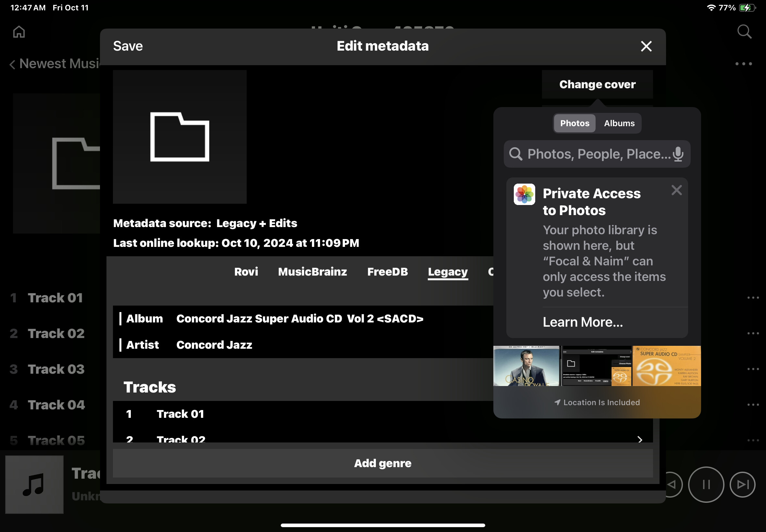Skip to the next track
Image resolution: width=766 pixels, height=532 pixels.
click(742, 484)
